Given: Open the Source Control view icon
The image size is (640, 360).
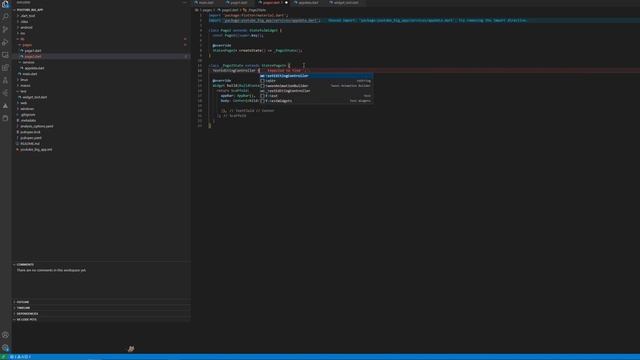Looking at the screenshot, I should [5, 30].
